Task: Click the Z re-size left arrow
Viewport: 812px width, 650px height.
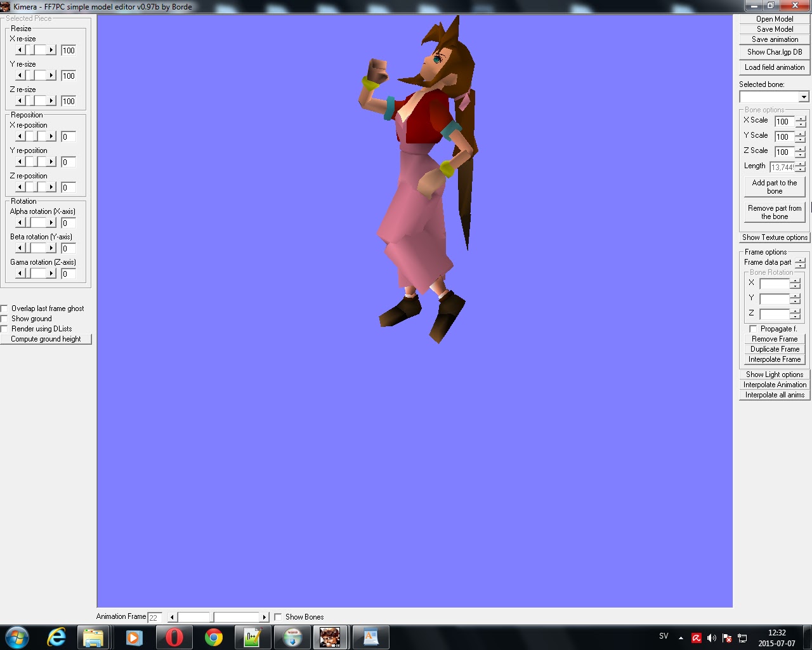Action: (20, 100)
